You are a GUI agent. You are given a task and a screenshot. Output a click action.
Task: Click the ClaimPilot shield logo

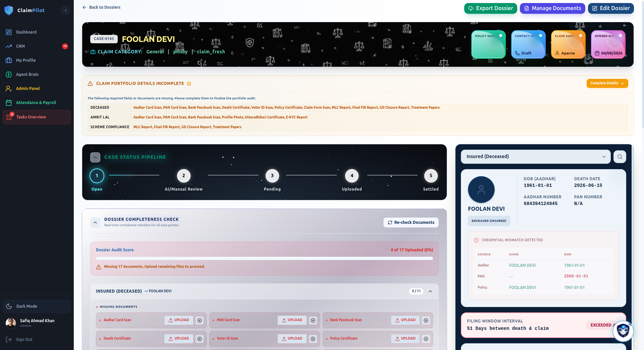[x=9, y=10]
